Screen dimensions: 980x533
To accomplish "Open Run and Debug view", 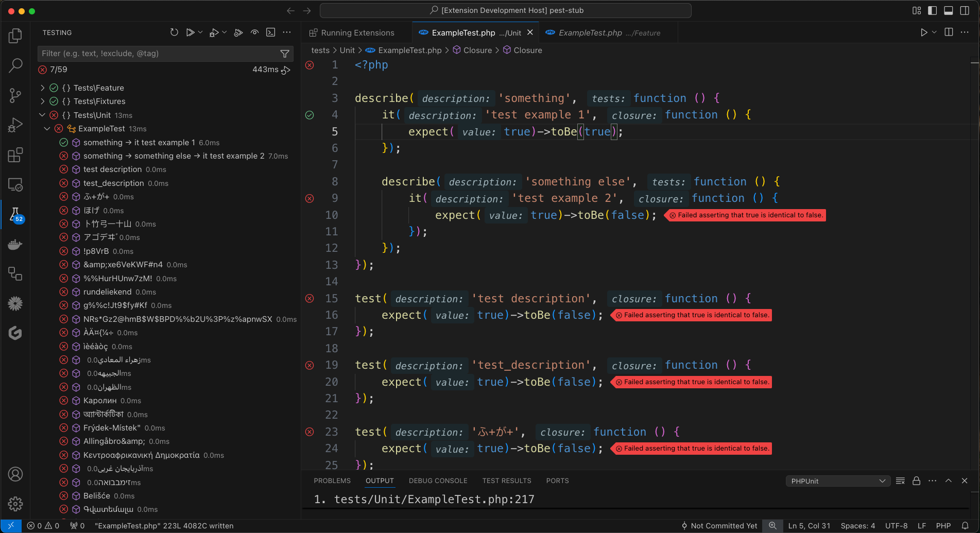I will click(15, 125).
